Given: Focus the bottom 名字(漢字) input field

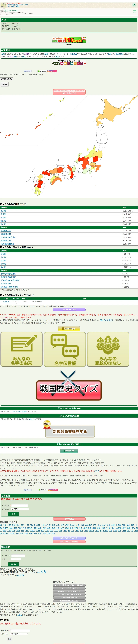Looking at the screenshot, I should [20, 630].
